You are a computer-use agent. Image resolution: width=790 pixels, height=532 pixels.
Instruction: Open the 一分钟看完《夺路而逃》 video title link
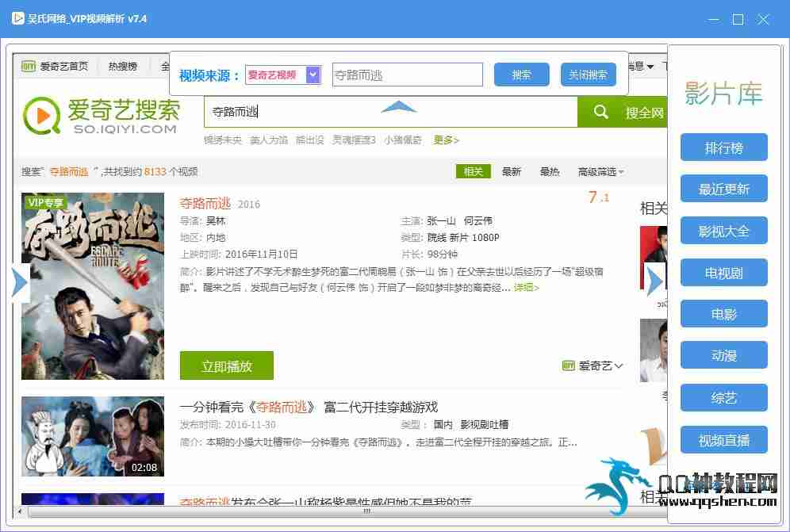click(309, 407)
